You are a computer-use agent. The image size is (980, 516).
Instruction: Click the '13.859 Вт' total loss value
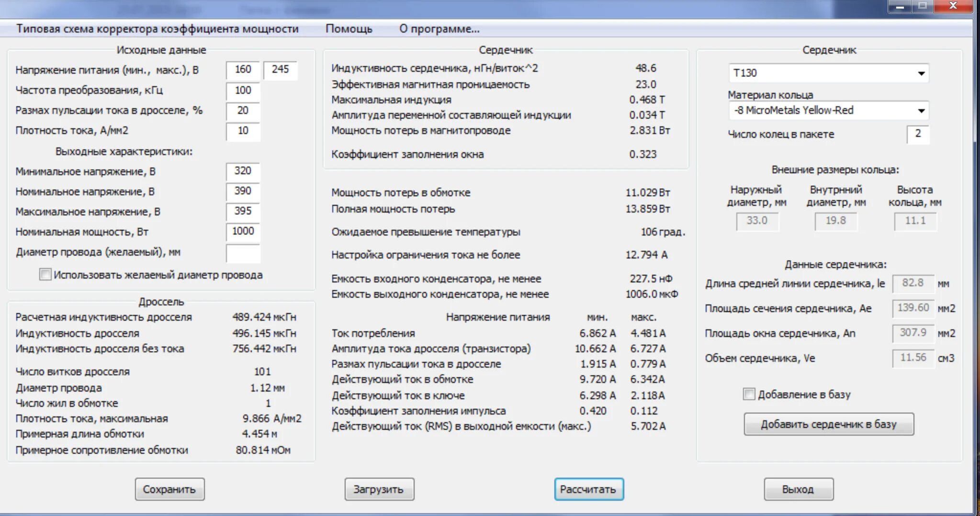point(648,209)
